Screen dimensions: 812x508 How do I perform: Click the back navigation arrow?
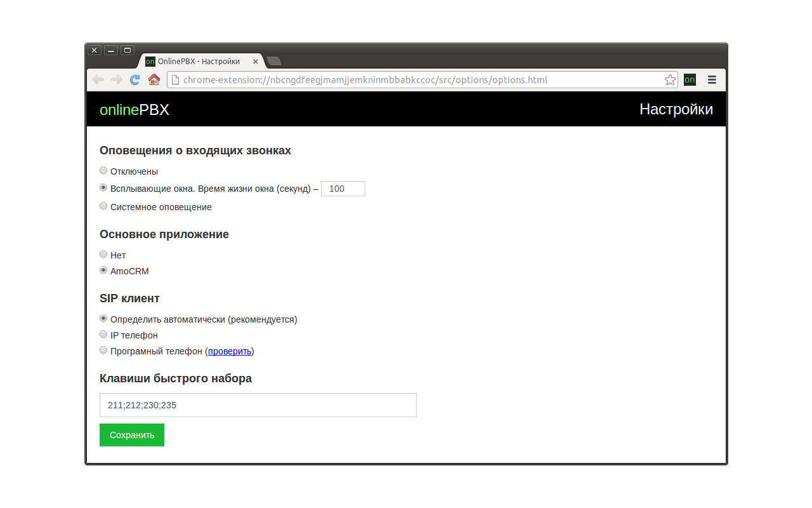click(x=98, y=79)
